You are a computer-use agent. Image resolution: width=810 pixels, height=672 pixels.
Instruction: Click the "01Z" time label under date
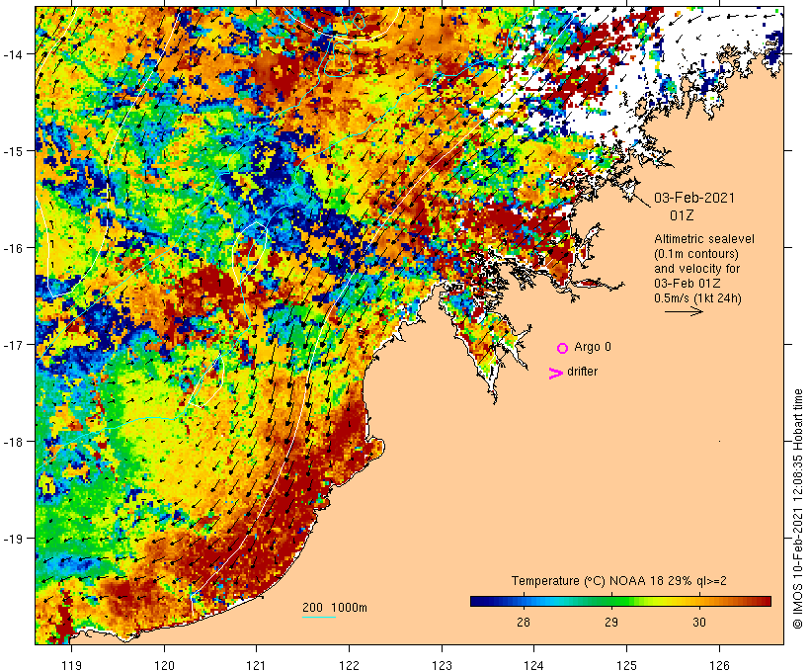(682, 215)
